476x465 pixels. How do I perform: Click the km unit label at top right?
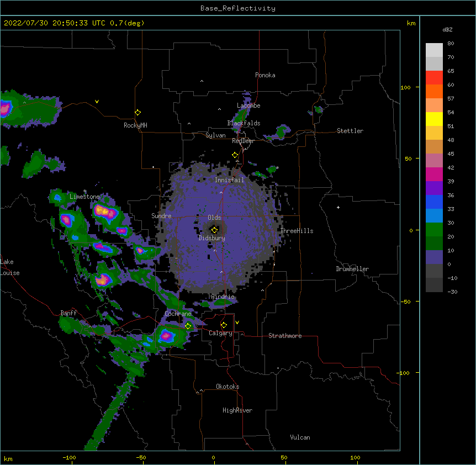coord(411,23)
